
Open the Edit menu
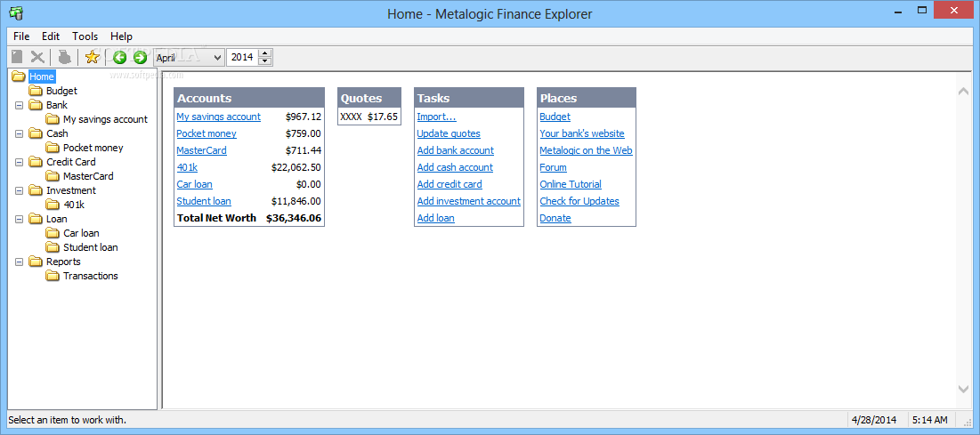(x=51, y=36)
